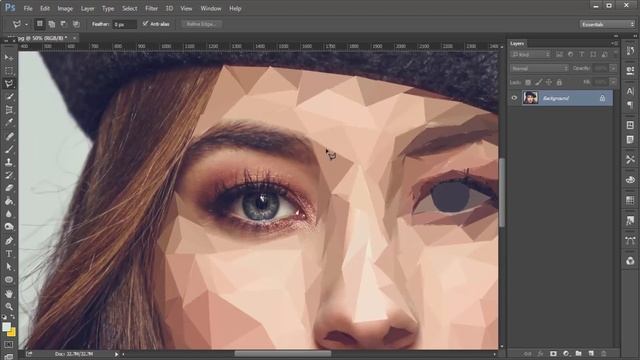Click the Refine Edge button

(x=201, y=24)
